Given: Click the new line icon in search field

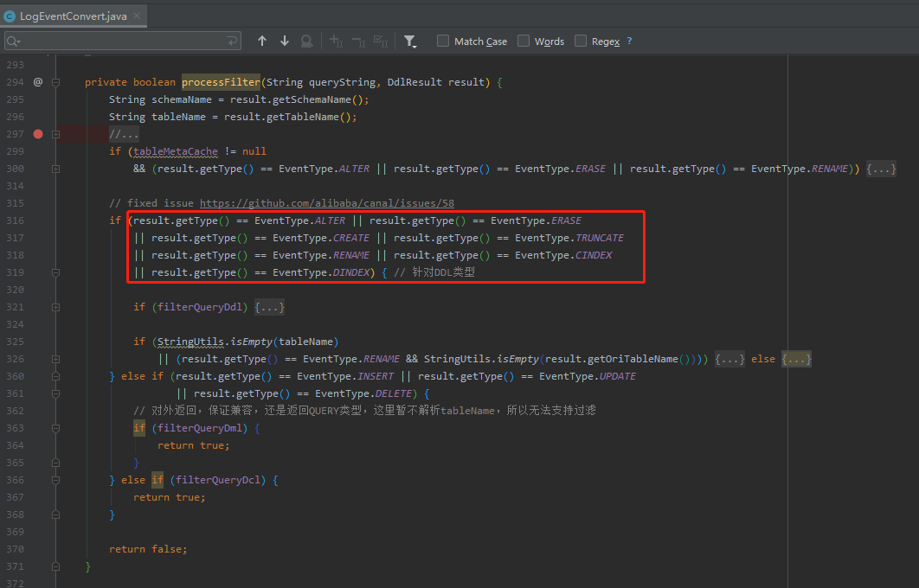Looking at the screenshot, I should [232, 41].
